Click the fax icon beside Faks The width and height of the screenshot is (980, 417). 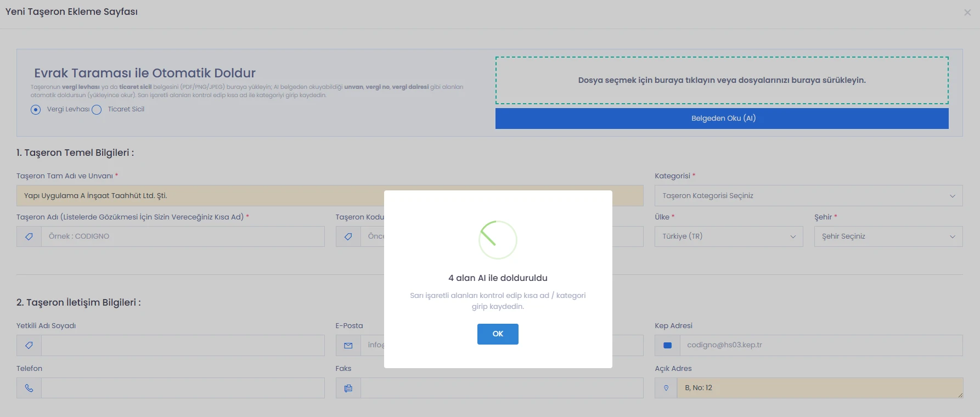(348, 388)
